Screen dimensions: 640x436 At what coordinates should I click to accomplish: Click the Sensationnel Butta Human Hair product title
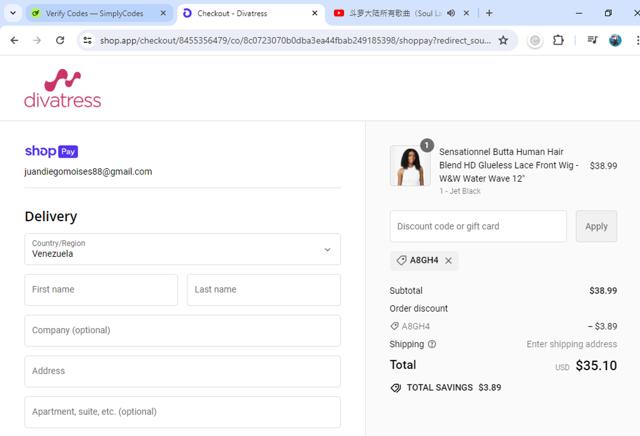pyautogui.click(x=509, y=165)
